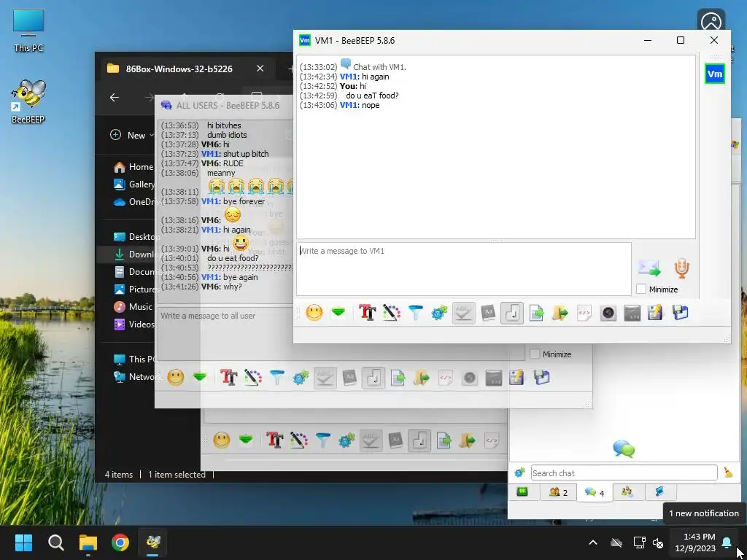Open Downloads in Explorer sidebar
This screenshot has width=747, height=560.
tap(134, 254)
